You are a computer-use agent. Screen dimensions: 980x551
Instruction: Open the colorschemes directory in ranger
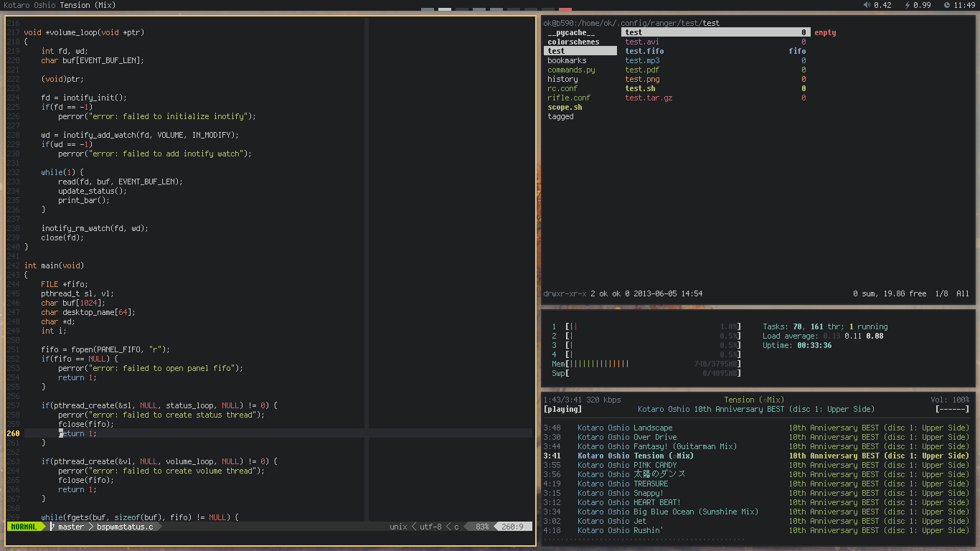(x=573, y=42)
